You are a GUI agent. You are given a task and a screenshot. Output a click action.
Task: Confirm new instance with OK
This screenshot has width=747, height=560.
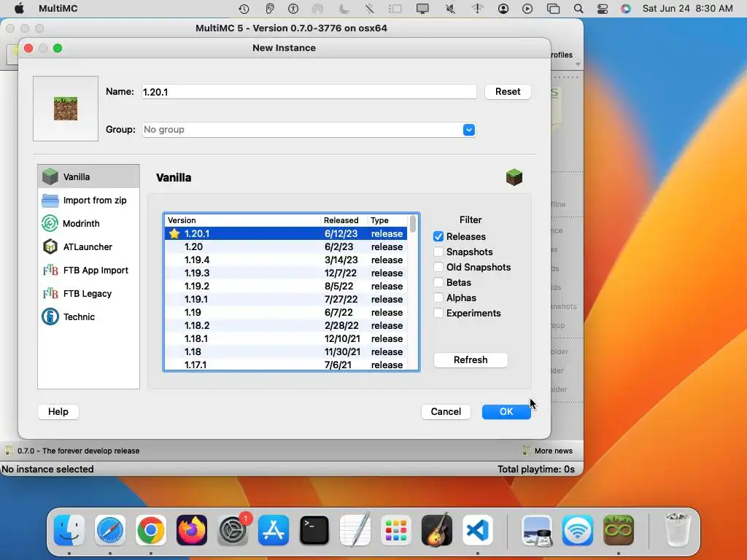[x=506, y=412]
